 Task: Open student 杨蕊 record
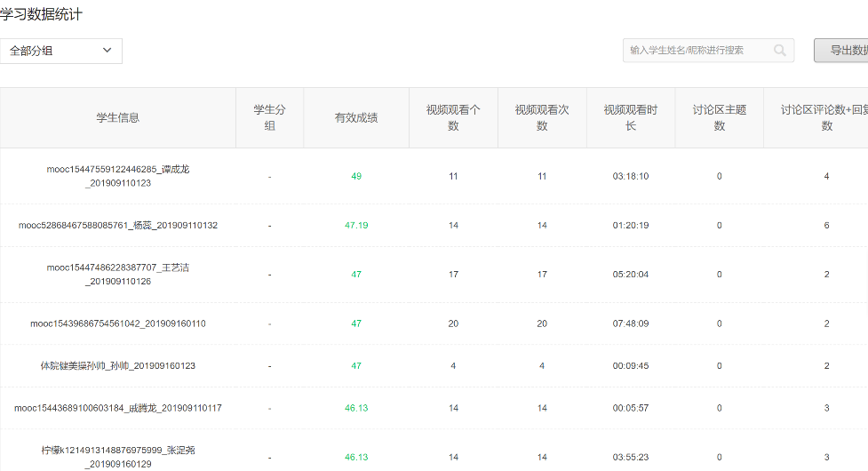click(118, 226)
